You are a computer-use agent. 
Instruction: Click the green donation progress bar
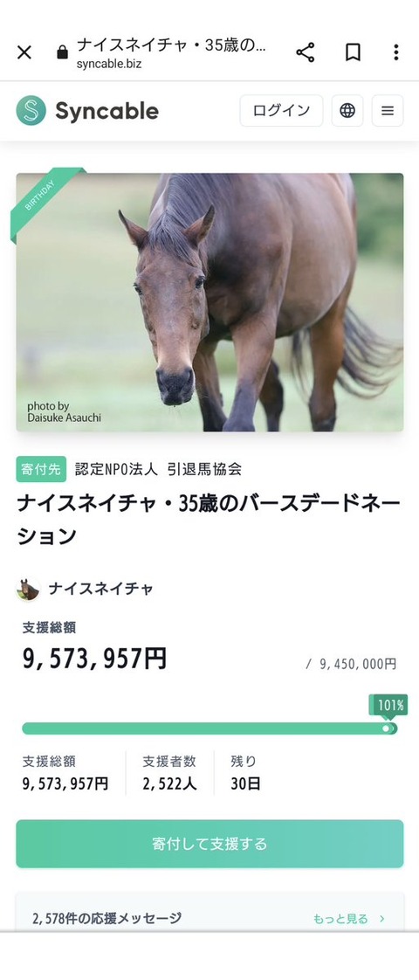click(209, 728)
